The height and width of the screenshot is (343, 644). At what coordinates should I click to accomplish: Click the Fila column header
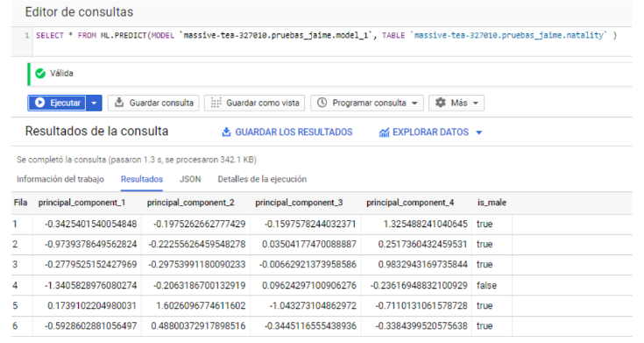pyautogui.click(x=20, y=203)
